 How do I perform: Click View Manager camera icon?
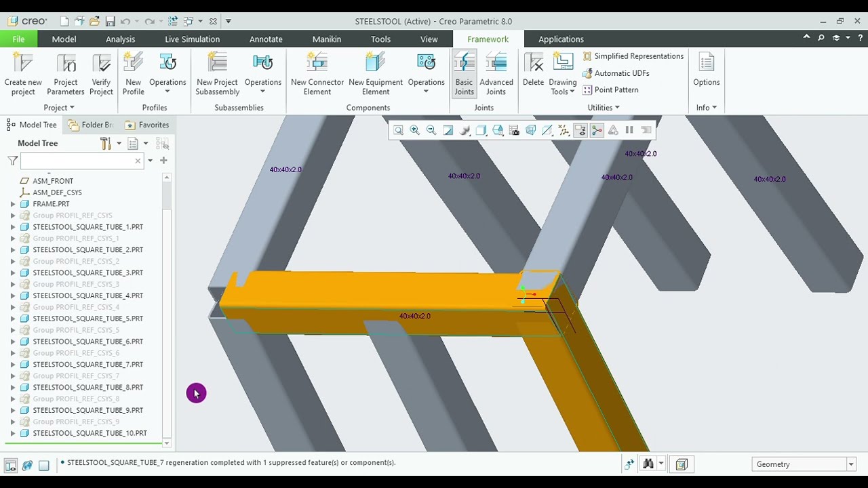click(514, 130)
